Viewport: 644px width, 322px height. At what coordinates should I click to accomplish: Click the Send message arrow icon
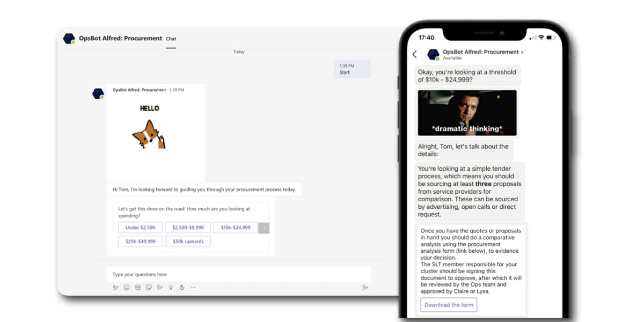365,287
